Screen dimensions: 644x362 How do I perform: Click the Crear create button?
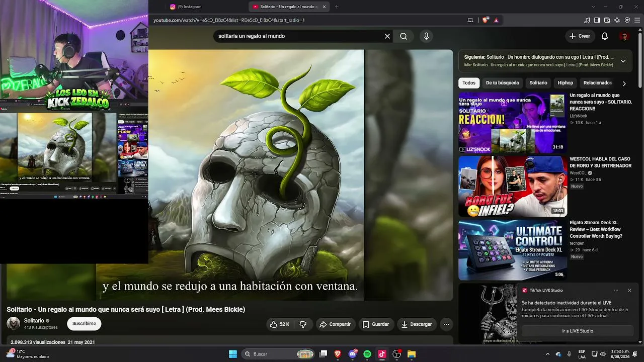580,36
